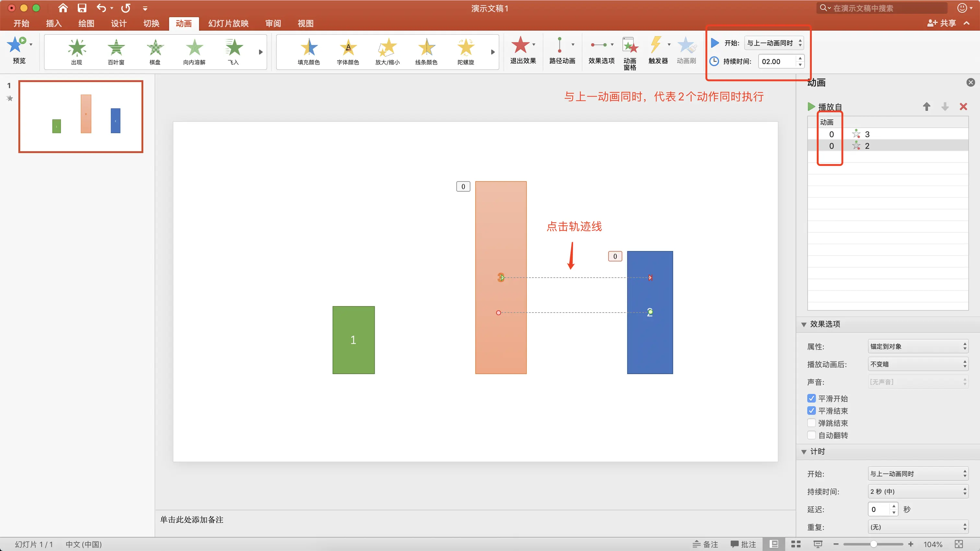The height and width of the screenshot is (551, 980).
Task: Uncheck the 平滑开始 checkbox
Action: (x=811, y=398)
